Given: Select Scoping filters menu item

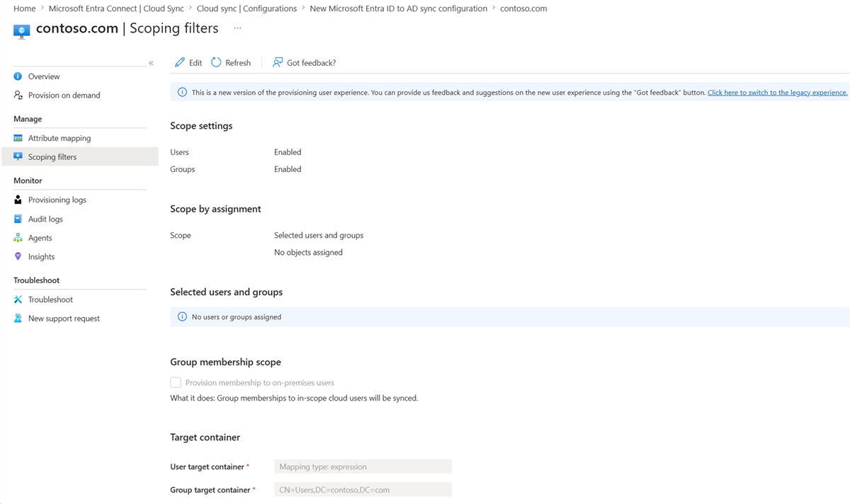Looking at the screenshot, I should tap(80, 156).
